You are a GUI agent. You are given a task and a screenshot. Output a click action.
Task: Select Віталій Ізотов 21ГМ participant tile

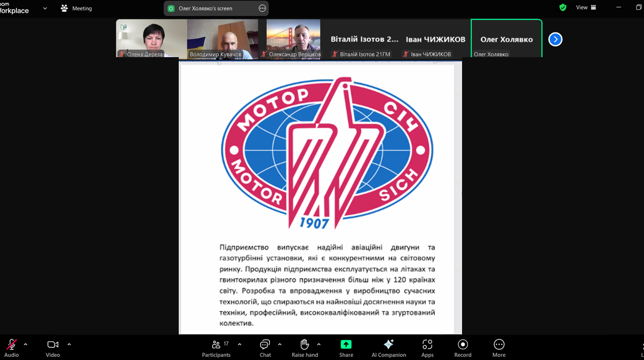364,38
